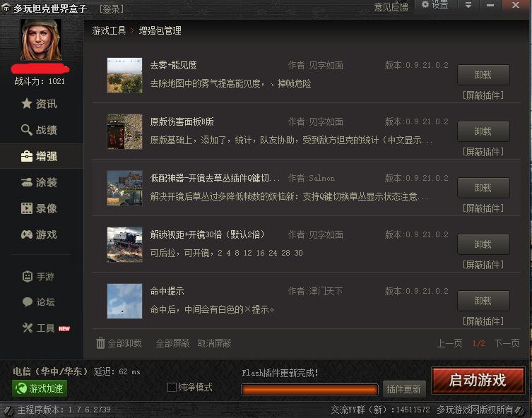Open the 录像 film replay icon

tap(26, 208)
